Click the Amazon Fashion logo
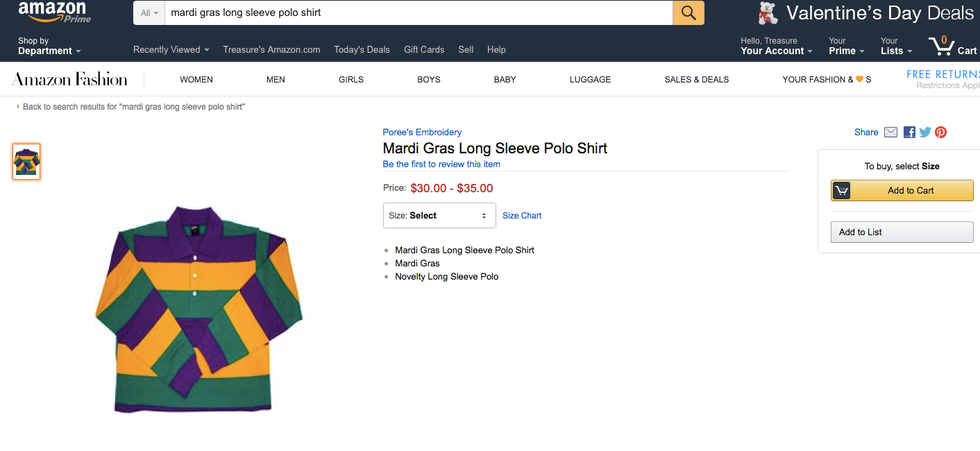The height and width of the screenshot is (451, 980). pos(69,79)
